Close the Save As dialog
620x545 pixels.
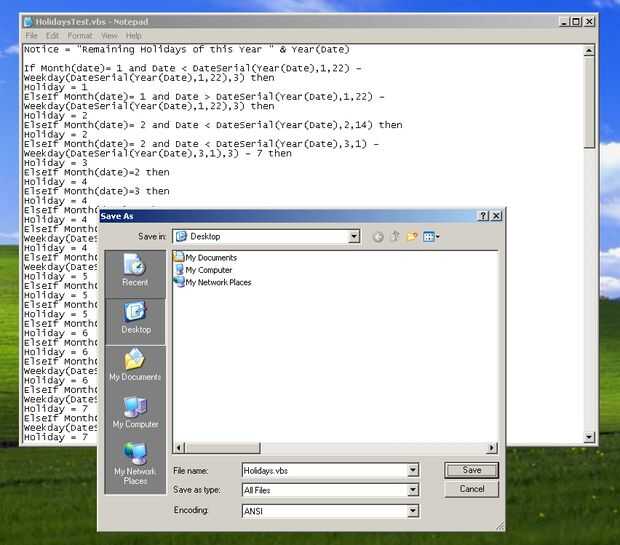496,216
